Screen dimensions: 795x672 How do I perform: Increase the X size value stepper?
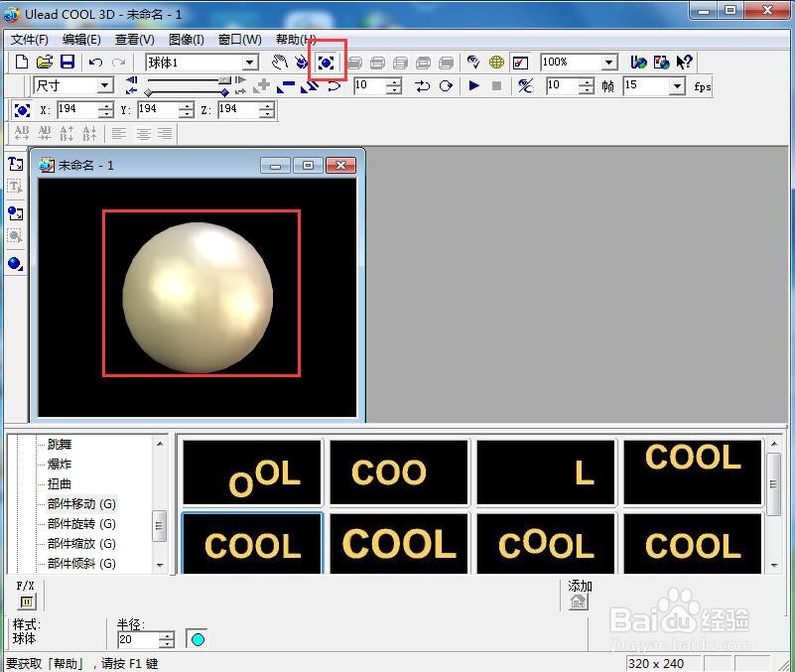(105, 106)
